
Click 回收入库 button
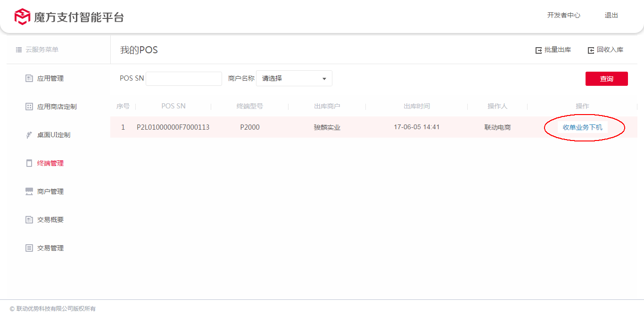605,50
